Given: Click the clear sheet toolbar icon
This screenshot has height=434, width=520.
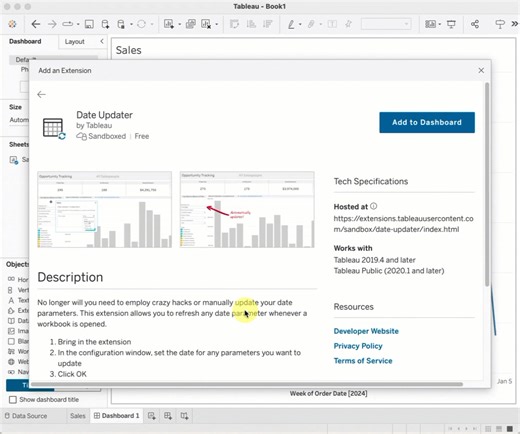Looking at the screenshot, I should pyautogui.click(x=206, y=24).
